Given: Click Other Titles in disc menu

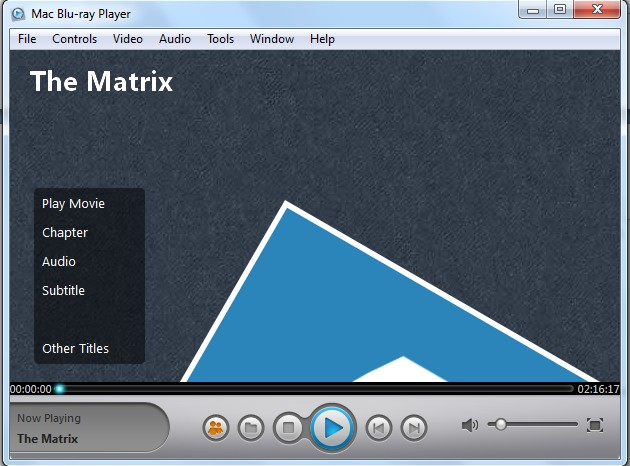Looking at the screenshot, I should click(75, 349).
